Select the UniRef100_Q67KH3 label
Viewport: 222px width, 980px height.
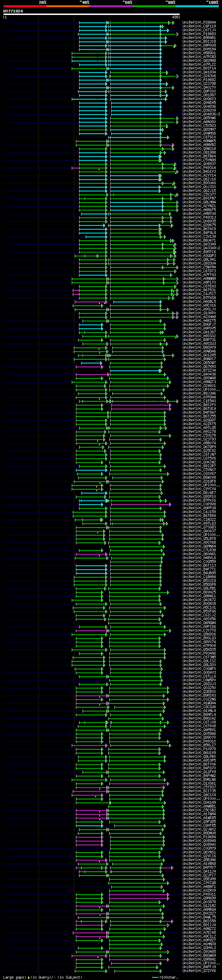(199, 366)
